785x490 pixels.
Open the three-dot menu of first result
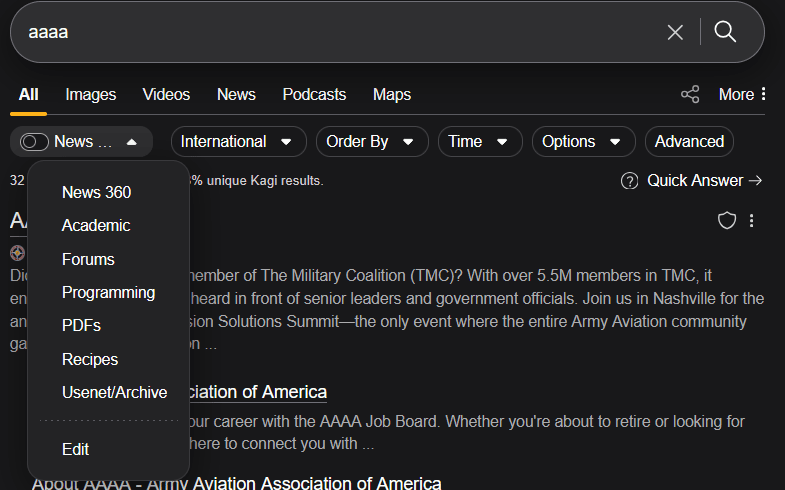coord(752,220)
